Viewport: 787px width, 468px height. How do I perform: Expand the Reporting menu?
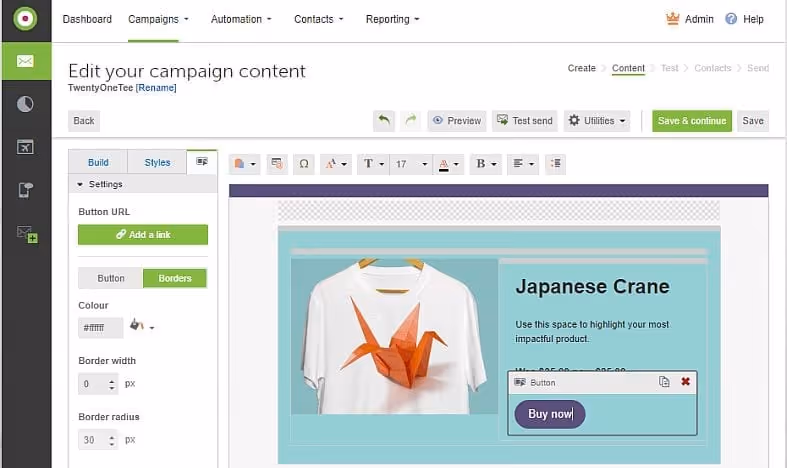[x=392, y=19]
